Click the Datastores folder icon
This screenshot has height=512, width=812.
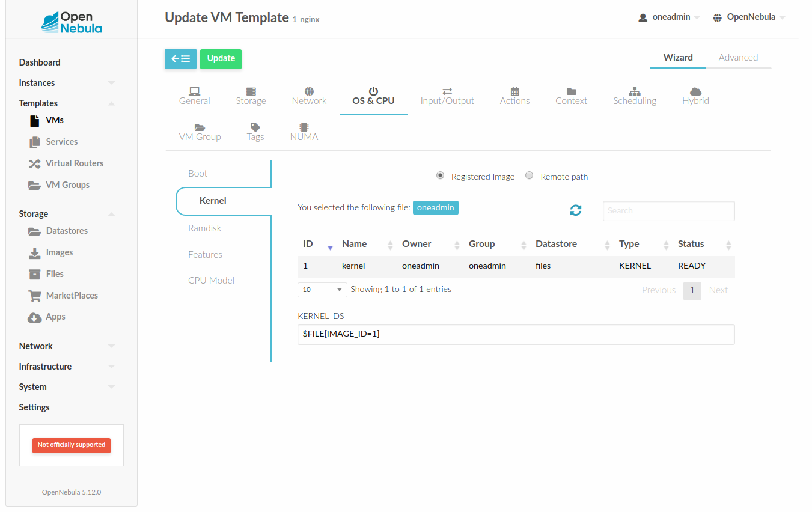[34, 231]
